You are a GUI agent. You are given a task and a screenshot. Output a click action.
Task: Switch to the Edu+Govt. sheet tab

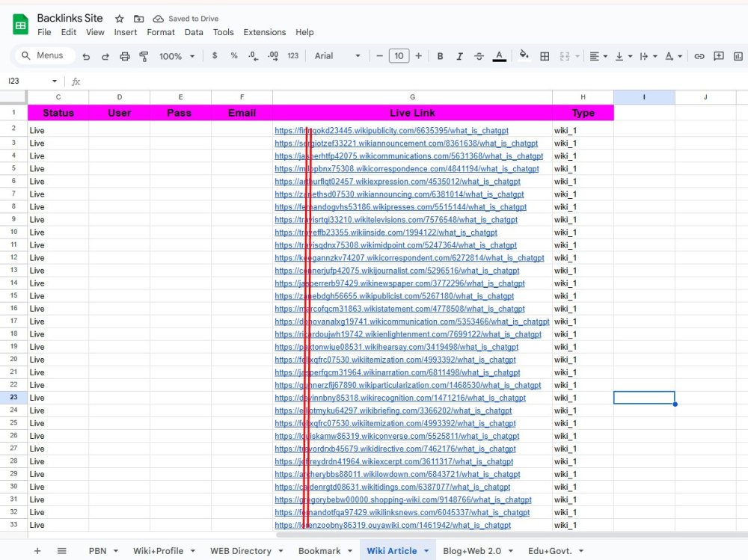pos(550,551)
